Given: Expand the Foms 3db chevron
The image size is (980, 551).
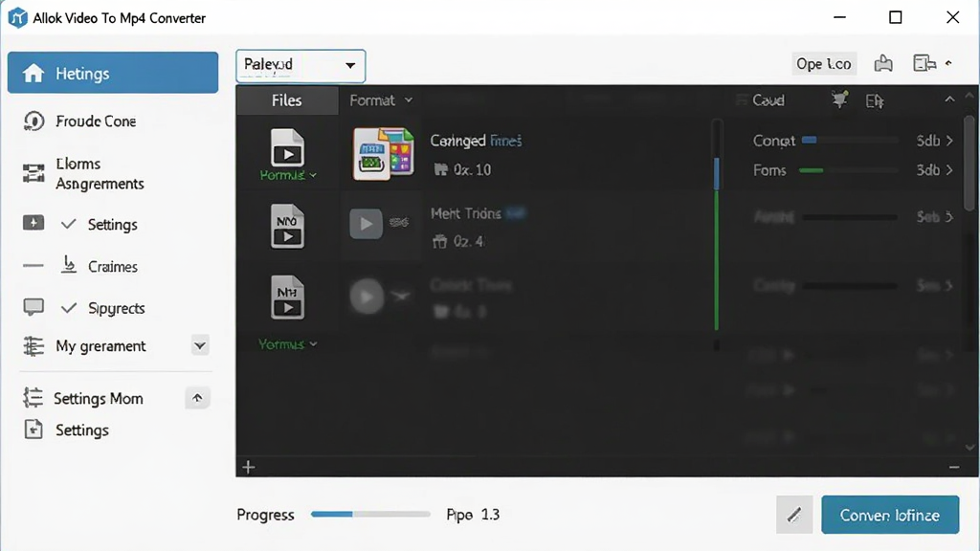Looking at the screenshot, I should pyautogui.click(x=950, y=170).
